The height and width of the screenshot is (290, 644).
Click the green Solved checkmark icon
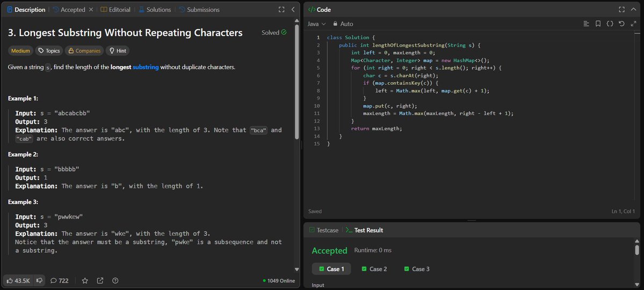point(284,32)
